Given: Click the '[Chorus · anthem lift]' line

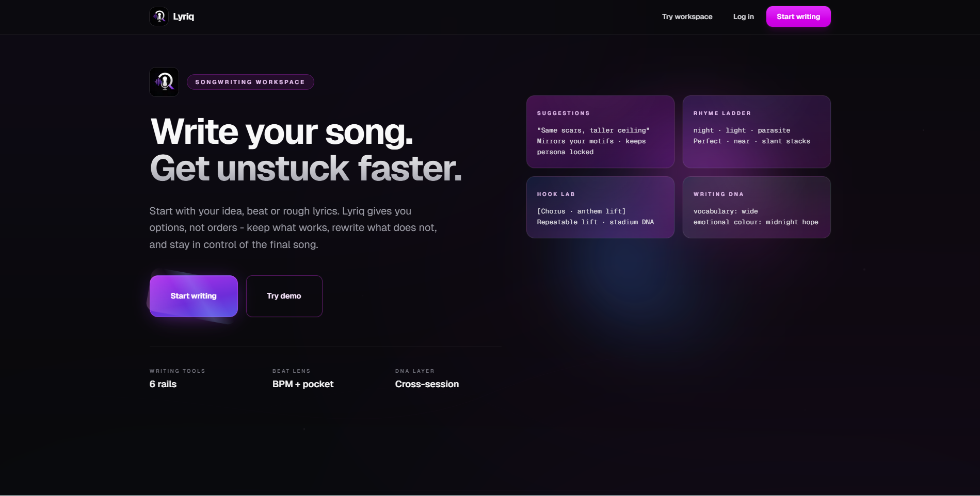Looking at the screenshot, I should click(x=581, y=211).
